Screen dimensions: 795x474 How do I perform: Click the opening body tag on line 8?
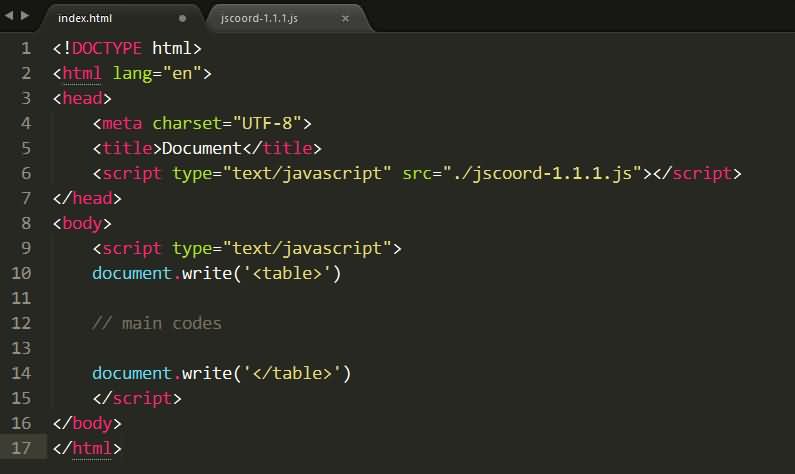tap(82, 224)
